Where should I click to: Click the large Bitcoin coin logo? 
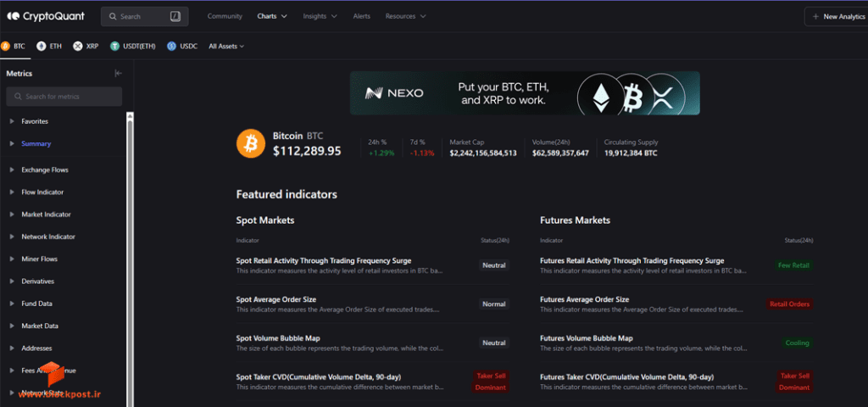pyautogui.click(x=251, y=144)
